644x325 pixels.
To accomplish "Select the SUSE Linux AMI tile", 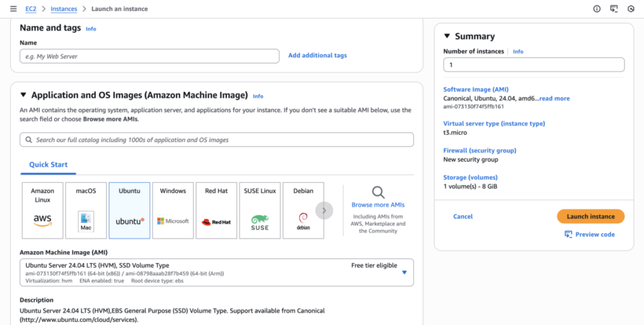I will tap(260, 210).
